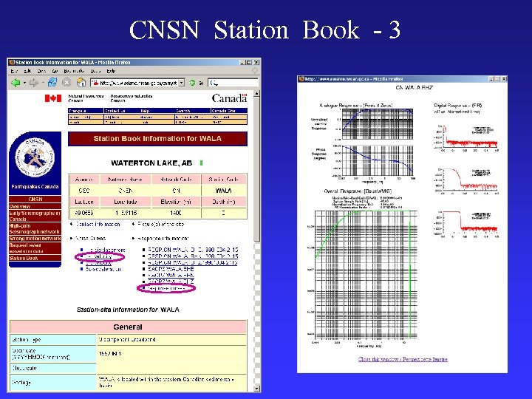
Task: Click the Station Book Information for WALA banner
Action: (x=157, y=139)
